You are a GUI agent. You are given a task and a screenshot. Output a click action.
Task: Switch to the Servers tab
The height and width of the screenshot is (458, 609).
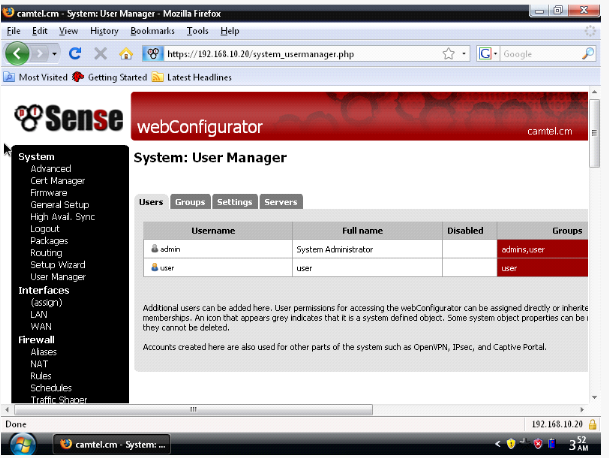click(281, 202)
